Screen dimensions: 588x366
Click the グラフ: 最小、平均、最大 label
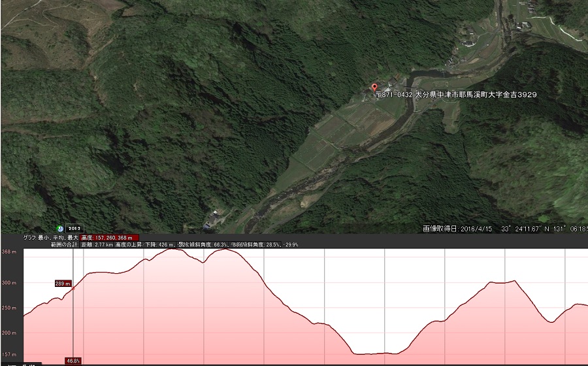click(51, 238)
